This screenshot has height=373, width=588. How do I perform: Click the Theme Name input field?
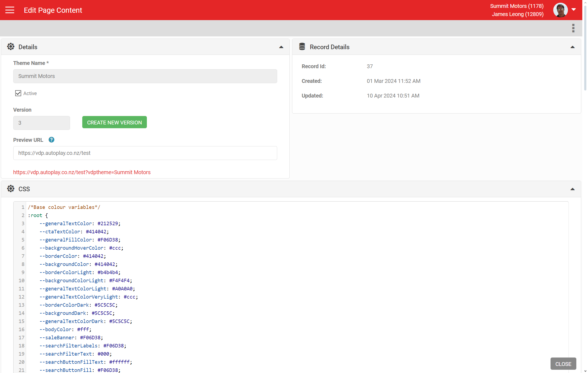click(145, 76)
